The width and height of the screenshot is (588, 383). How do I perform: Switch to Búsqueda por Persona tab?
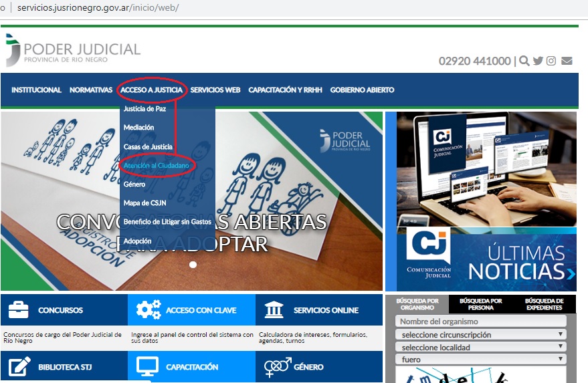(x=481, y=304)
